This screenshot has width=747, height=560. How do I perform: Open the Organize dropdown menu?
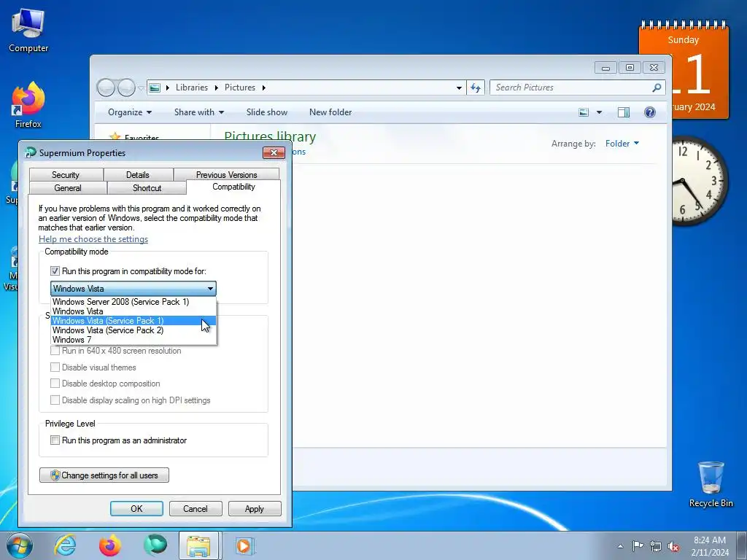click(x=130, y=112)
